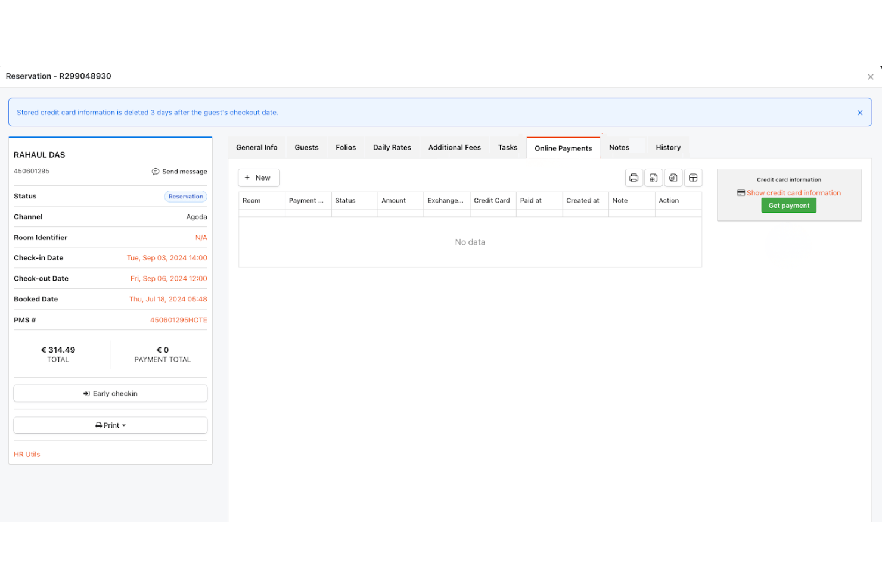This screenshot has height=588, width=882.
Task: View the Daily Rates tab
Action: (392, 148)
